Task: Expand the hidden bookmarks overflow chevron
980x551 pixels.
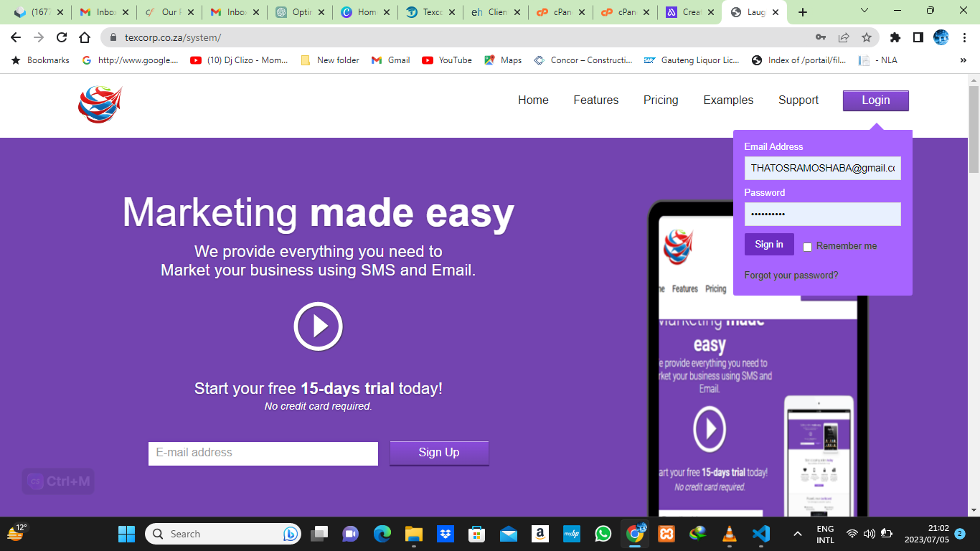Action: tap(963, 60)
